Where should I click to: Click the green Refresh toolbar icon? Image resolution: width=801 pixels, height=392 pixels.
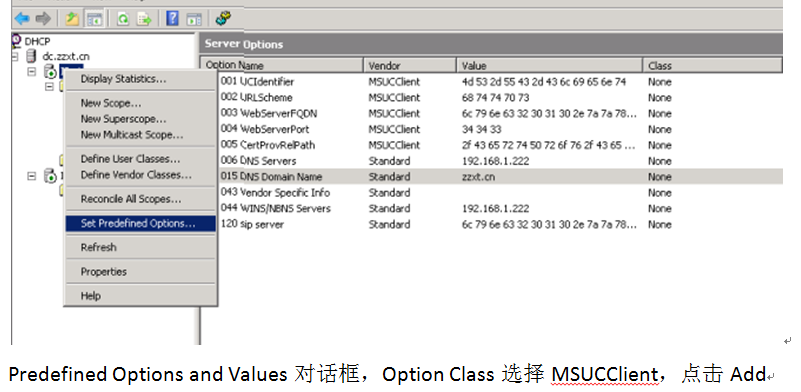[x=123, y=19]
